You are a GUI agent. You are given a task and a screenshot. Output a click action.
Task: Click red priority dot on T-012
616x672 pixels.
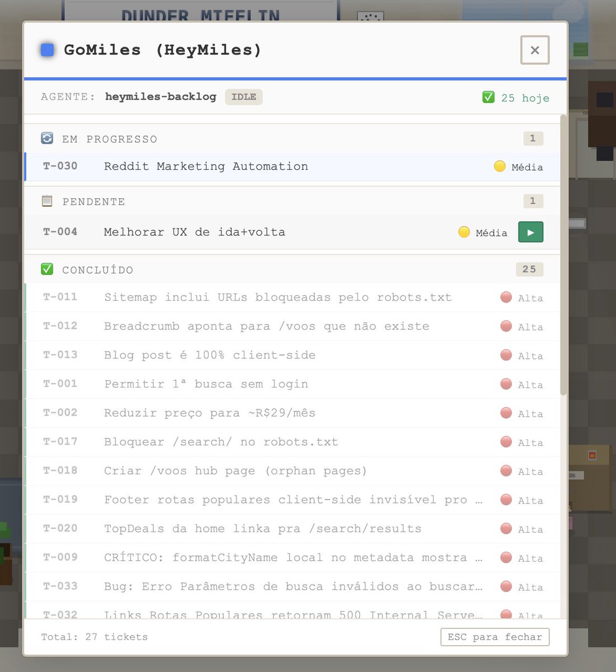tap(506, 326)
